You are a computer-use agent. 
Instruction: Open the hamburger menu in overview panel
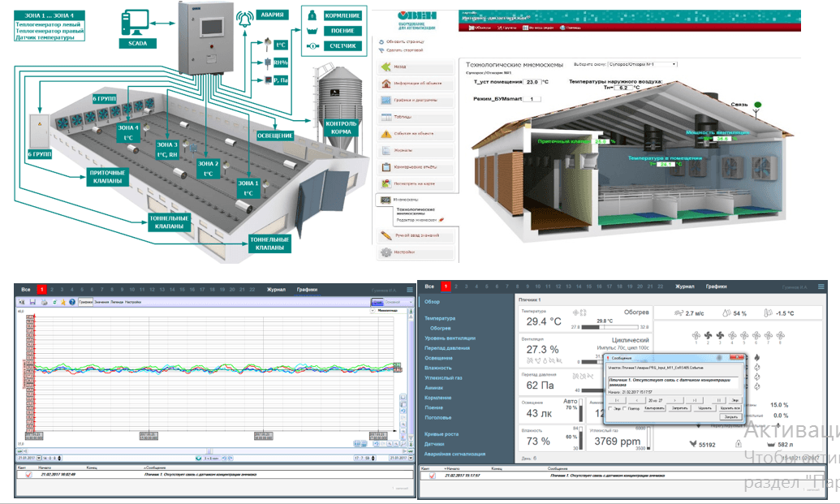coord(821,286)
